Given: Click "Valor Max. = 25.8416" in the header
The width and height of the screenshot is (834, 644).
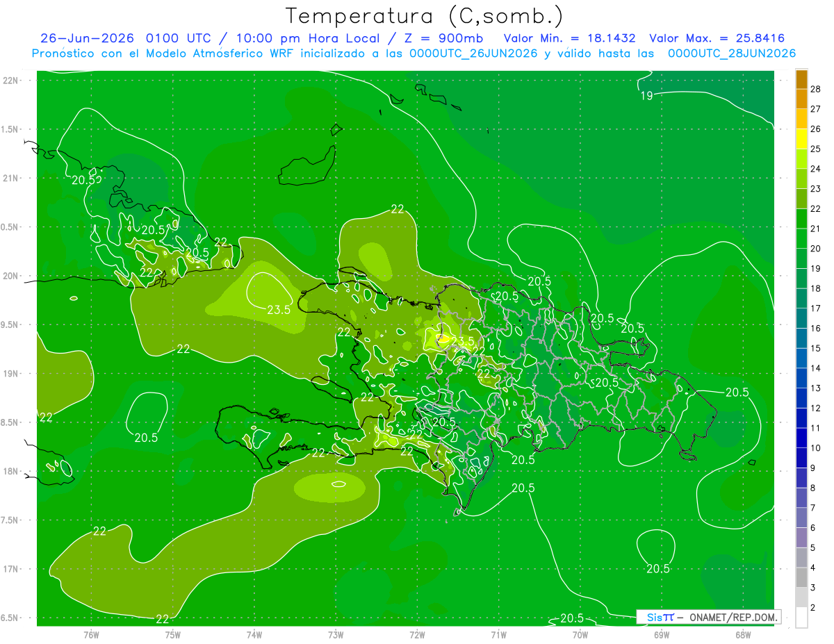Looking at the screenshot, I should click(717, 38).
